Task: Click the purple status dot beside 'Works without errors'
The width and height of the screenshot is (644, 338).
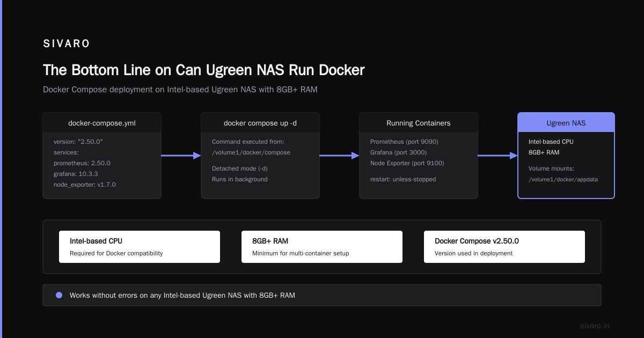Action: click(x=59, y=295)
